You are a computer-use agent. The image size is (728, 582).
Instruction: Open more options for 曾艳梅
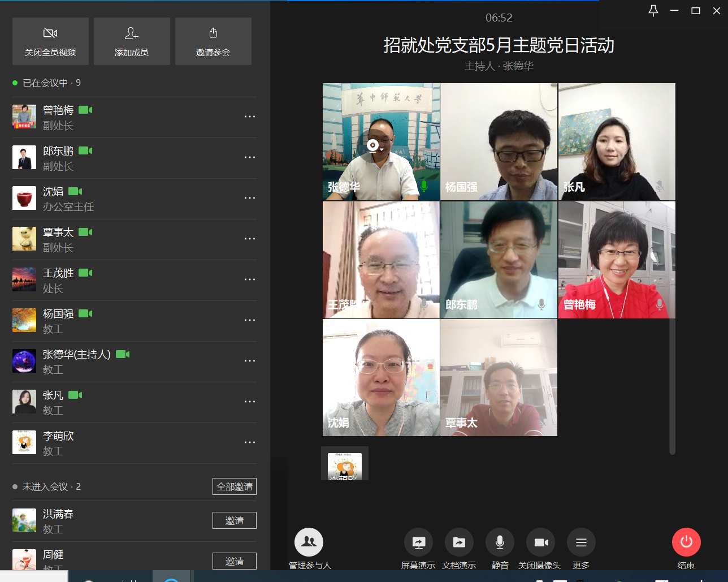coord(250,117)
